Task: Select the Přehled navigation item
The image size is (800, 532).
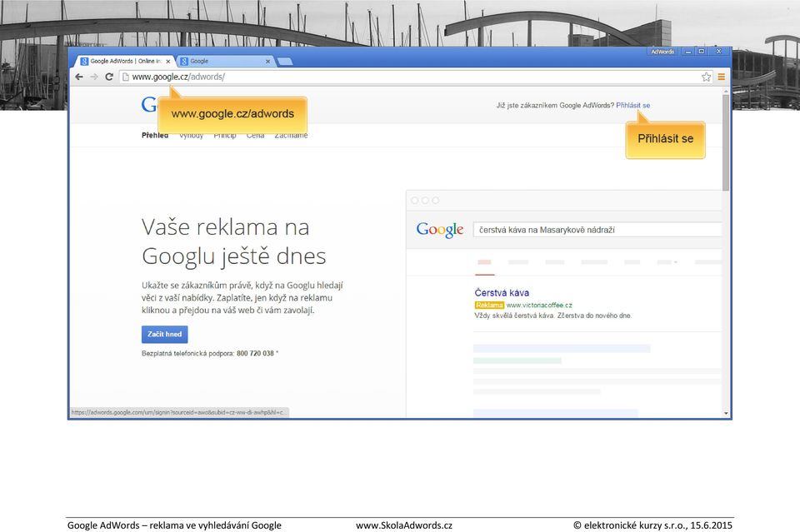Action: point(155,136)
